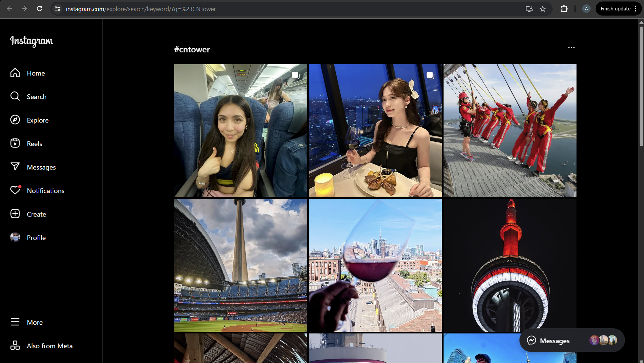The width and height of the screenshot is (644, 363).
Task: Open the Explore compass icon
Action: click(x=15, y=120)
